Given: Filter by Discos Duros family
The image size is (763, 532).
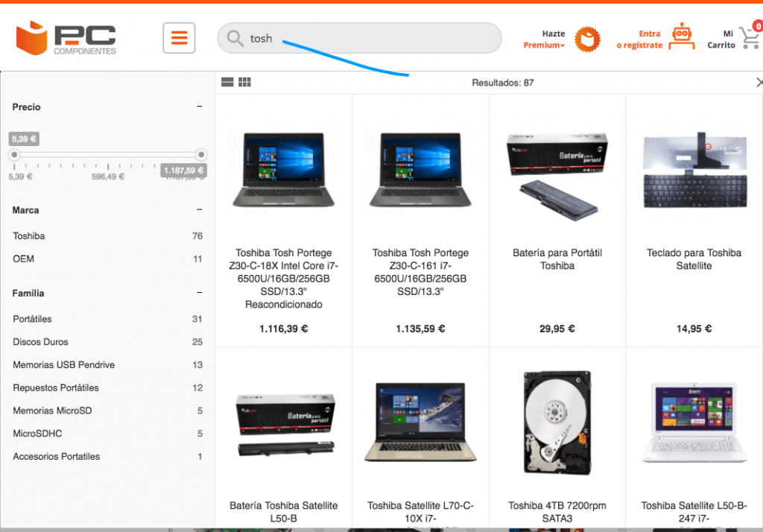Looking at the screenshot, I should point(107,342).
